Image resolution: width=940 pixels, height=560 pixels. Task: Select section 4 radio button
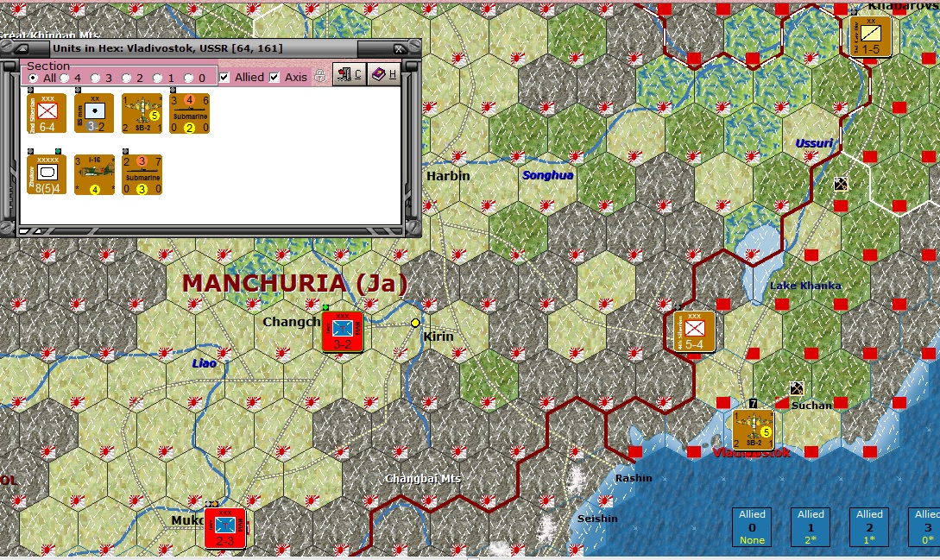click(64, 78)
